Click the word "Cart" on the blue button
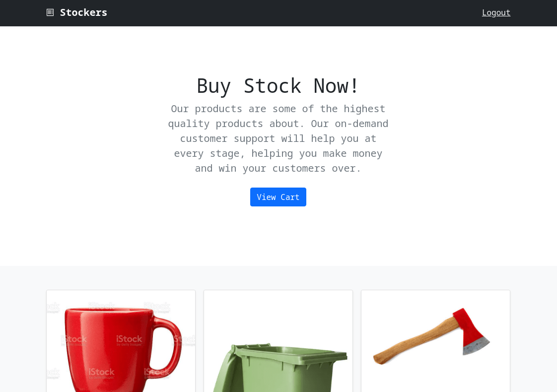557x392 pixels. point(290,197)
